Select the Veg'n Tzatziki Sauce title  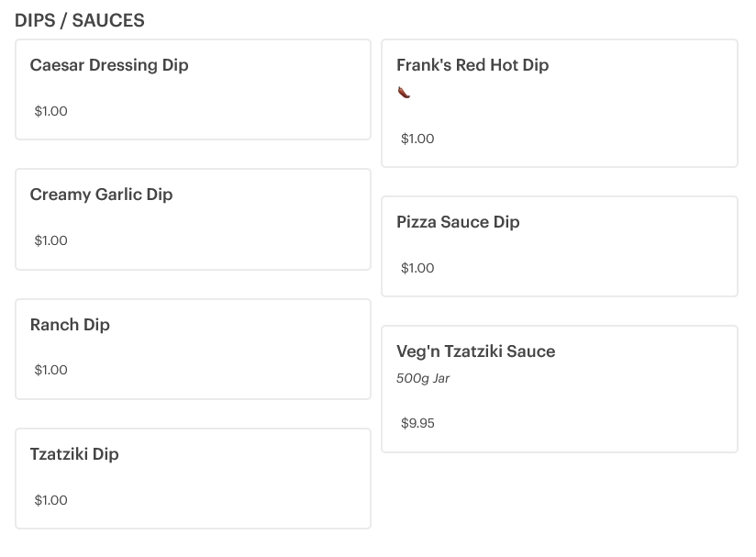(x=475, y=351)
